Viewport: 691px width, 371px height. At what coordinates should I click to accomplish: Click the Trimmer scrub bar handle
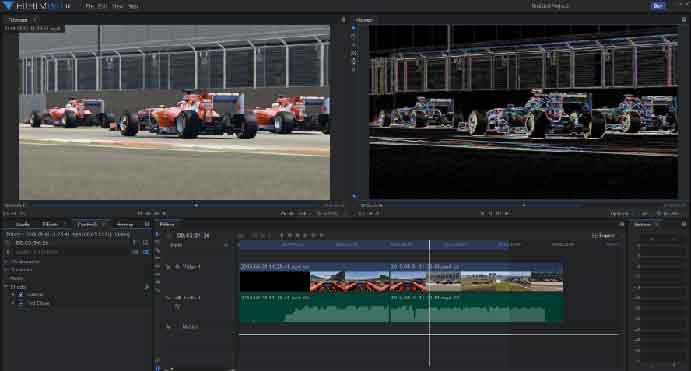[x=196, y=205]
